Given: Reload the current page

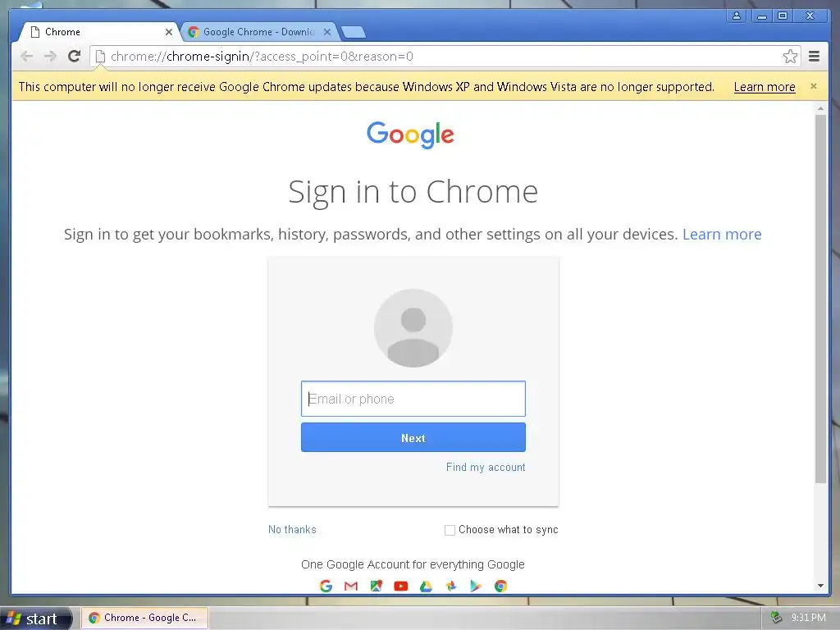Looking at the screenshot, I should 74,57.
